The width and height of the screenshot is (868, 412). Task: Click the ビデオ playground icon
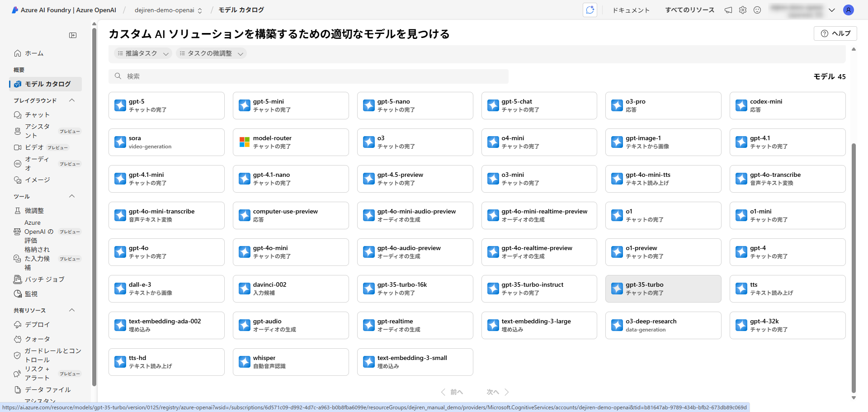click(x=18, y=147)
